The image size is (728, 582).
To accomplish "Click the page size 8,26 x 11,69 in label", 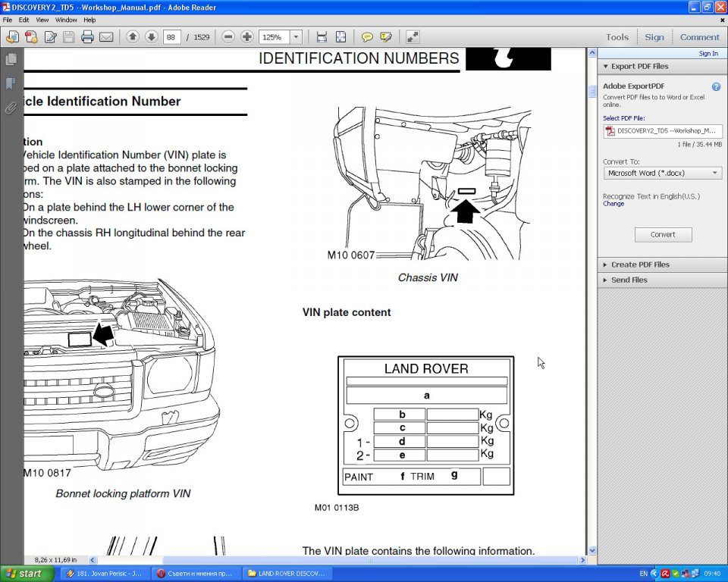I will pos(55,560).
